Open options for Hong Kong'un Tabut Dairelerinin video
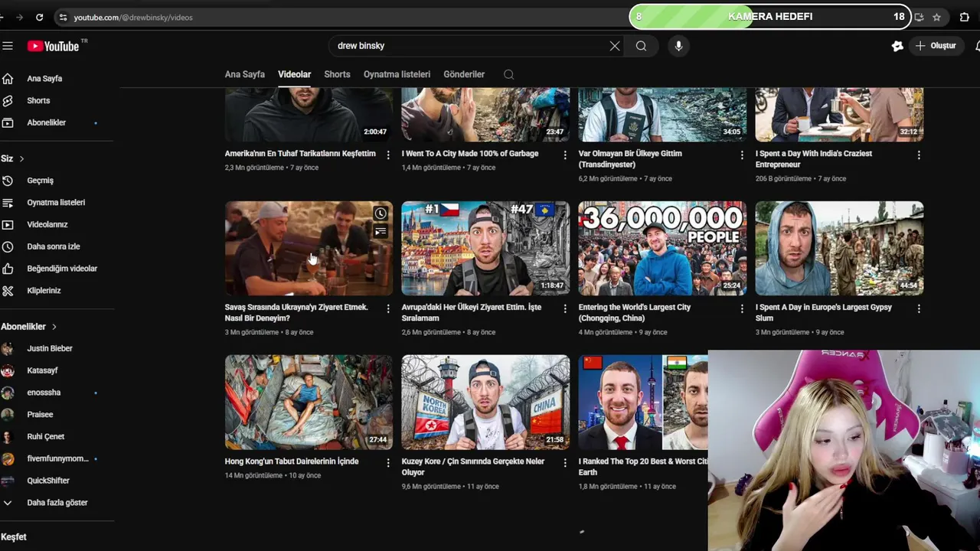980x551 pixels. coord(388,463)
